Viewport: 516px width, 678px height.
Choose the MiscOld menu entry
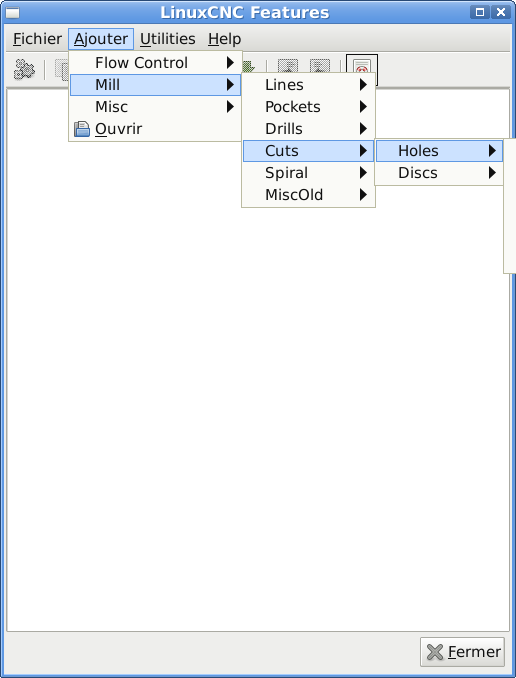coord(308,195)
